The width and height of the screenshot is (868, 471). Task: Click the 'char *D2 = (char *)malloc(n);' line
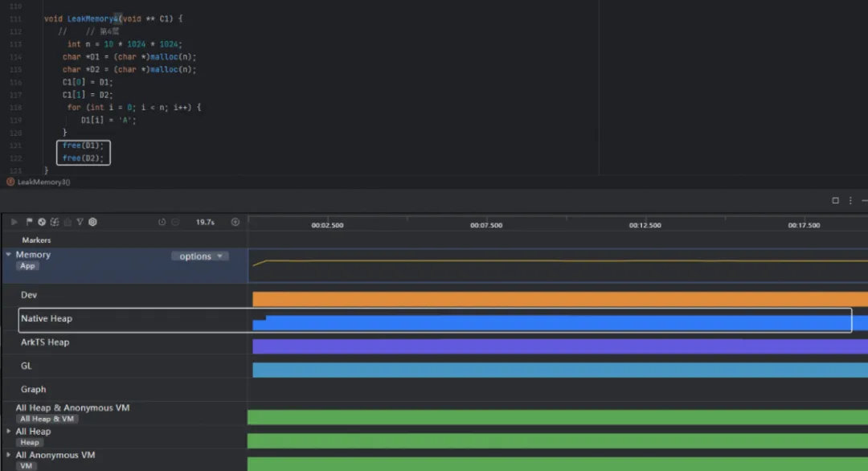tap(129, 70)
